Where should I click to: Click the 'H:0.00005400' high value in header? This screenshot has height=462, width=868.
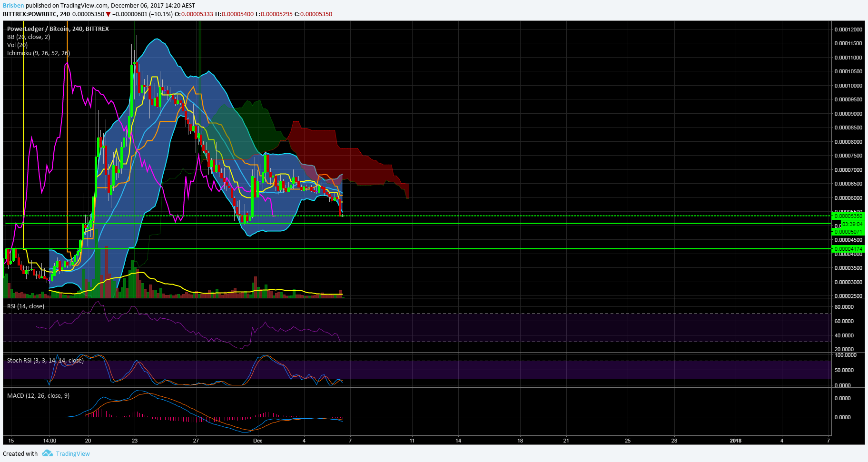[234, 14]
